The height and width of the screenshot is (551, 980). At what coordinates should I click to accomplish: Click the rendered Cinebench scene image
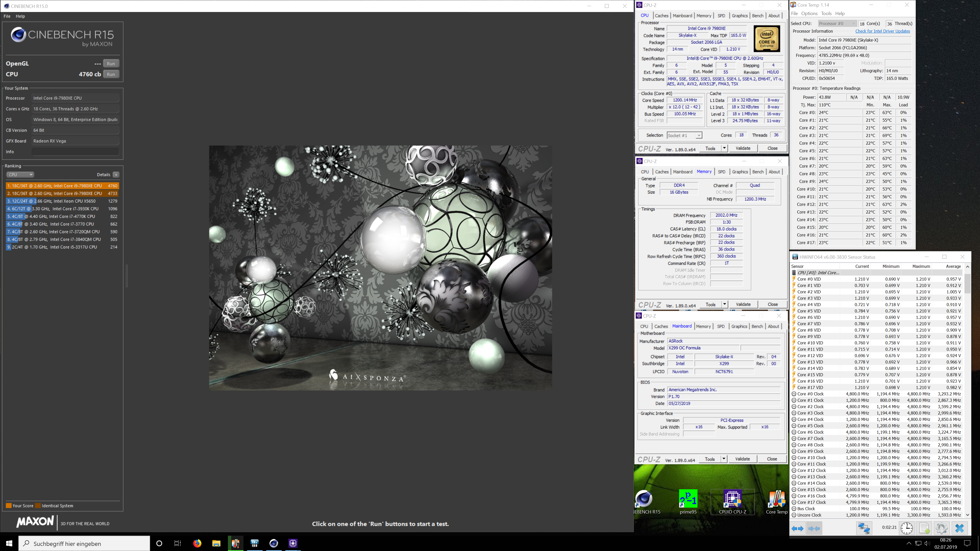click(381, 268)
